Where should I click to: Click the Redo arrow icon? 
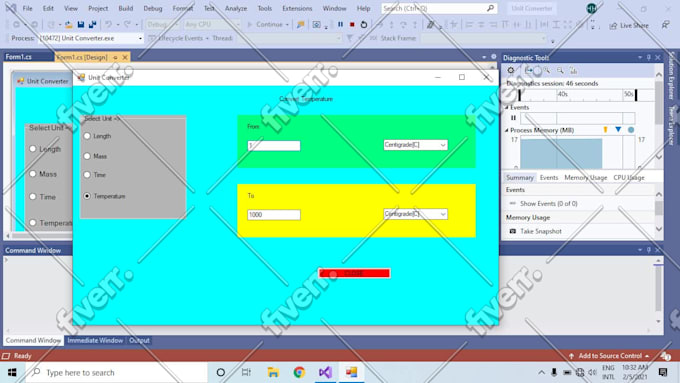(127, 25)
